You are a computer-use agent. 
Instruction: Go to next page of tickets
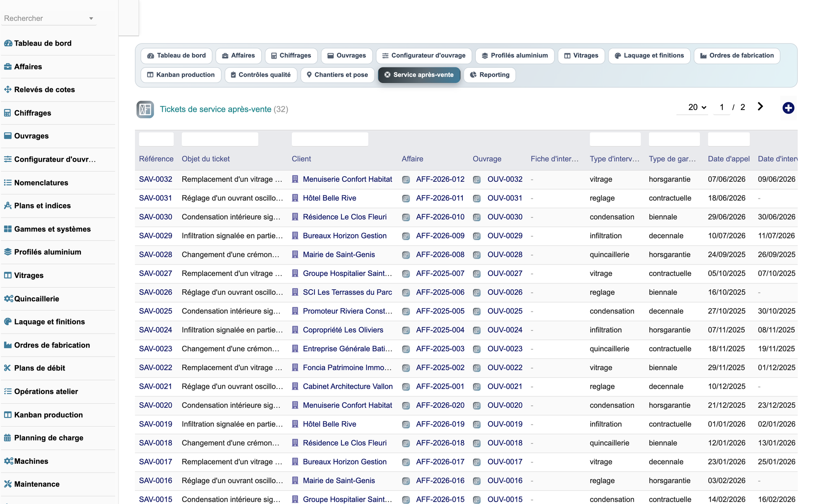(760, 107)
